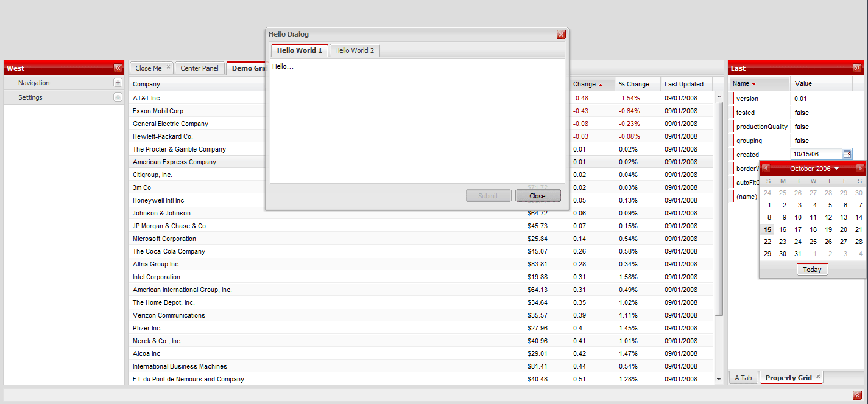Expand the Navigation accordion section

coord(118,83)
